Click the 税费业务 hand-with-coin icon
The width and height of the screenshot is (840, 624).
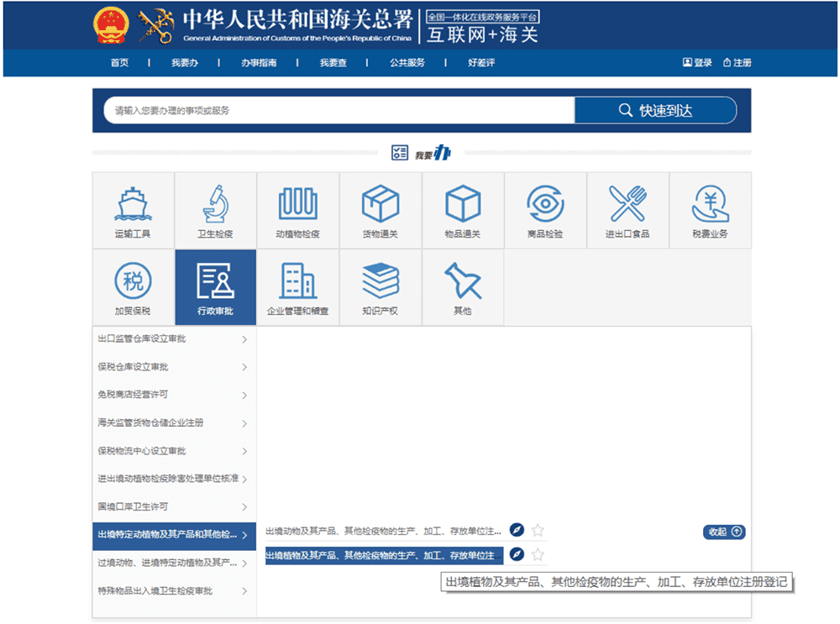tap(710, 202)
